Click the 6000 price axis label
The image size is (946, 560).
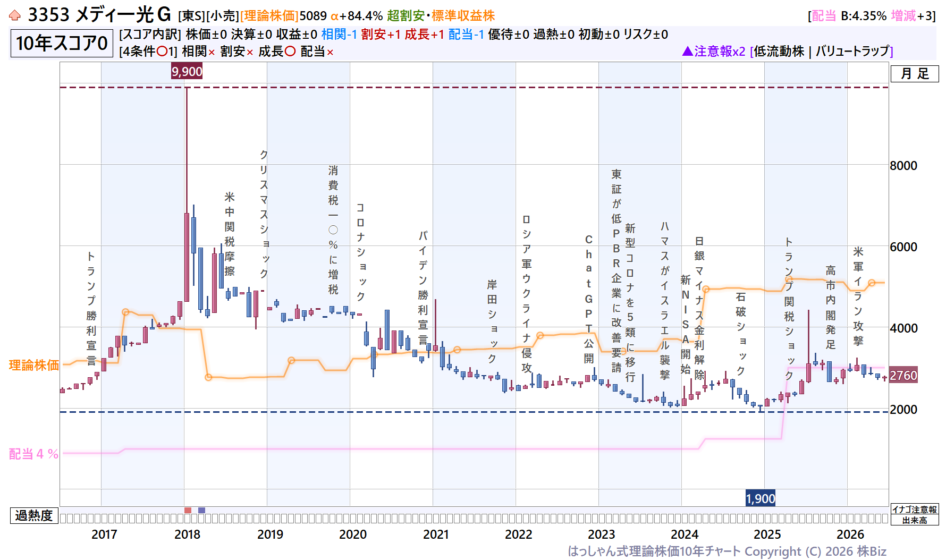pyautogui.click(x=903, y=247)
